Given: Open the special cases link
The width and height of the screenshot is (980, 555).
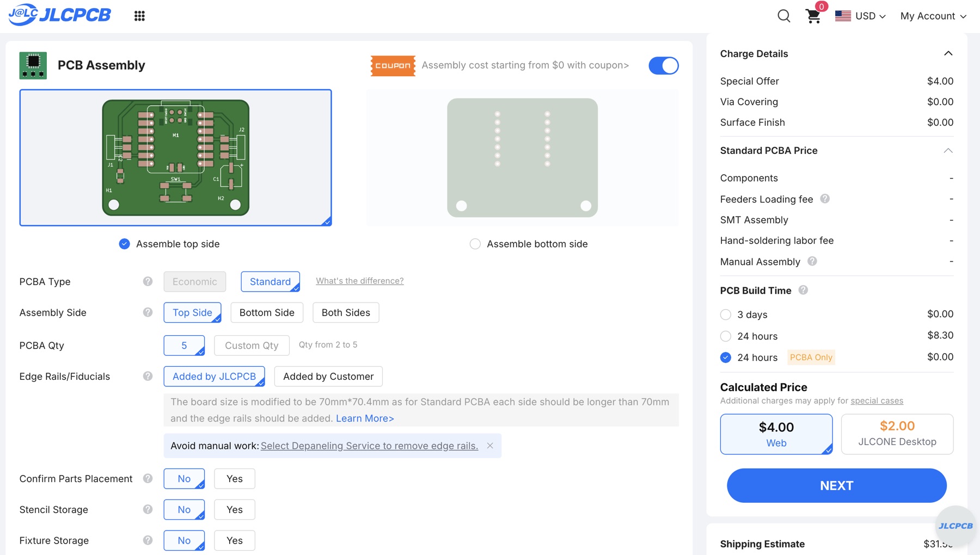Looking at the screenshot, I should point(877,400).
